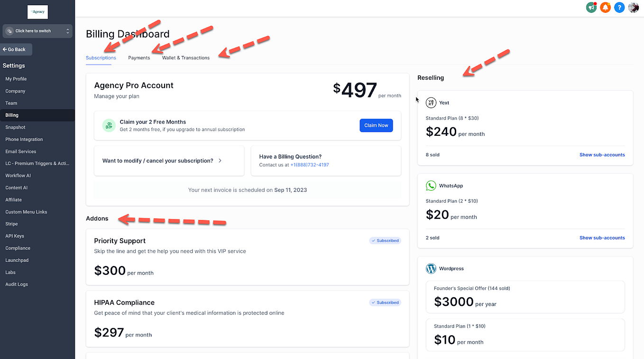Select the Wordpress logo icon
Screen dimensions: 644x359
pyautogui.click(x=431, y=268)
